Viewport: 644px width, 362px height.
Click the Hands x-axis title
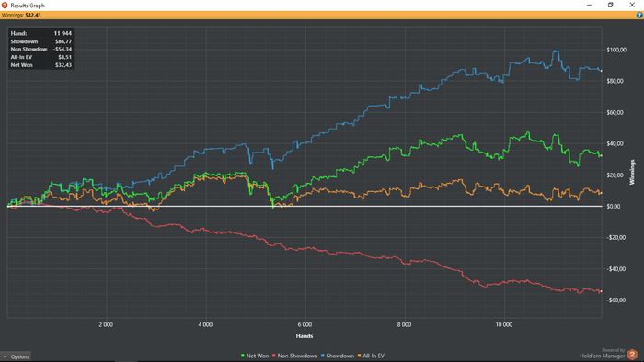(x=305, y=335)
